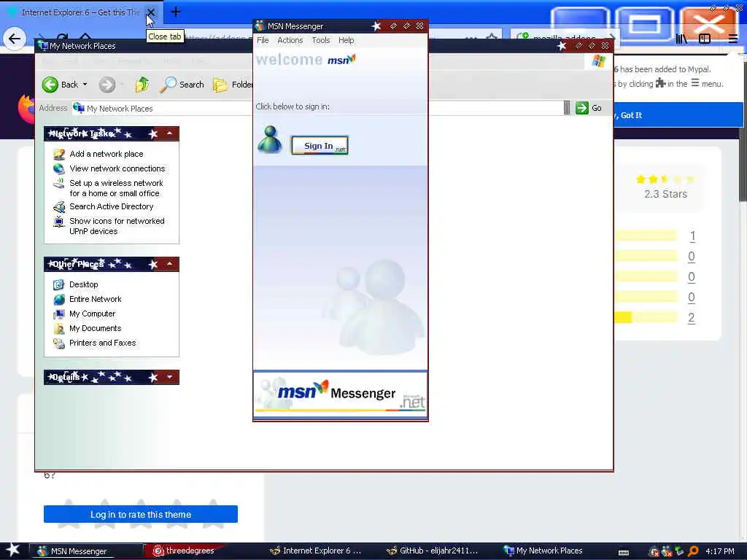Expand the Details panel
Image resolution: width=747 pixels, height=560 pixels.
coord(169,377)
